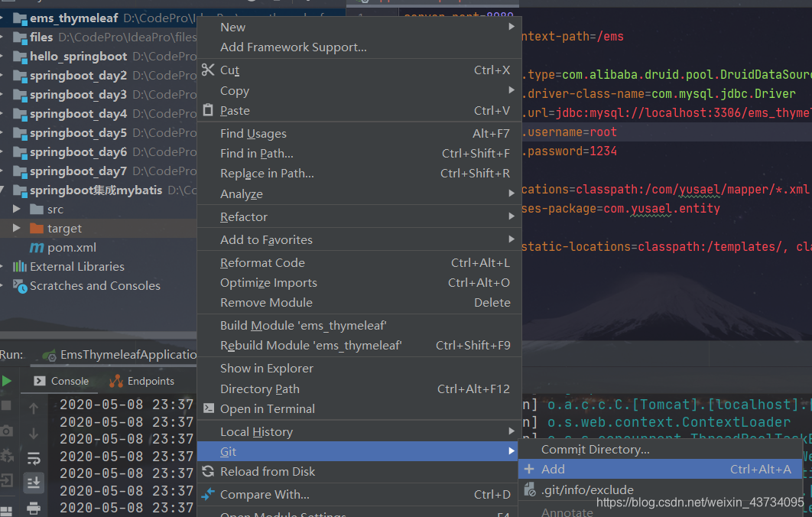The width and height of the screenshot is (812, 517).
Task: Open the Refactor submenu arrow
Action: coord(511,216)
